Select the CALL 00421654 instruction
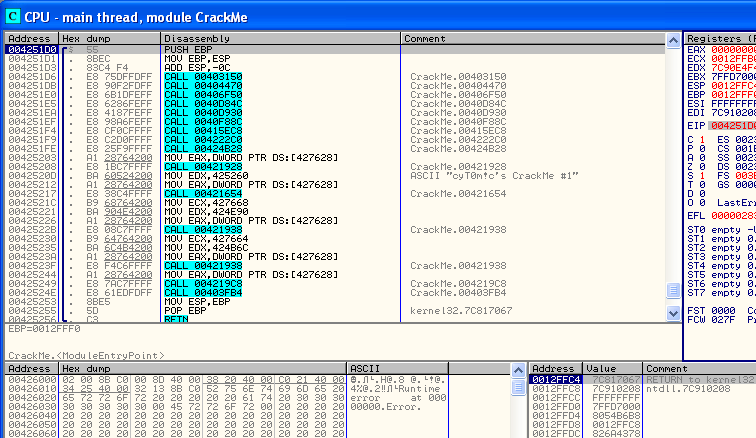 point(202,193)
